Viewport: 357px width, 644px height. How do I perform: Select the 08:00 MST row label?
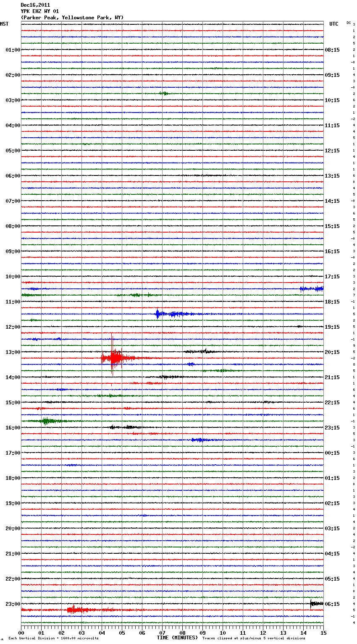tap(13, 226)
